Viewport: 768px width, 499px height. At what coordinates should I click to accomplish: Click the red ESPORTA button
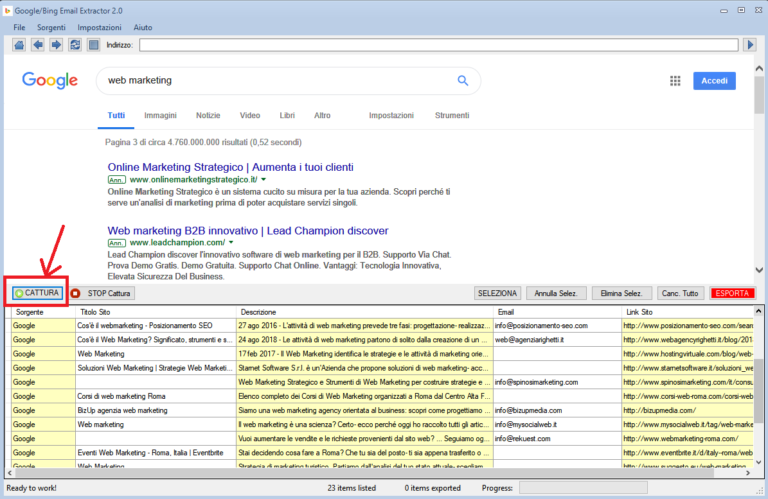pyautogui.click(x=732, y=293)
